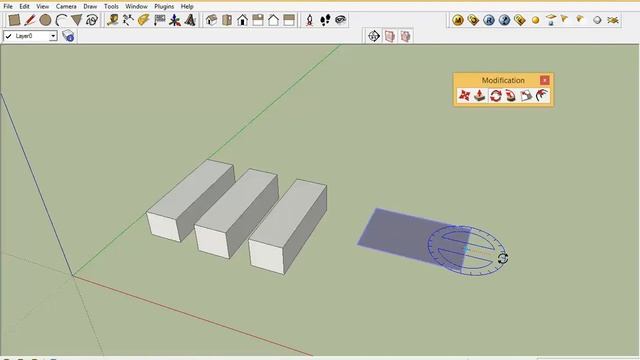640x360 pixels.
Task: Open the Camera menu
Action: pyautogui.click(x=66, y=7)
